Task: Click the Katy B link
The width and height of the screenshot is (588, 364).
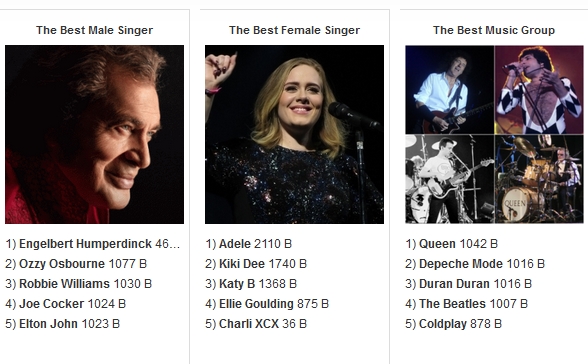Action: click(x=237, y=283)
